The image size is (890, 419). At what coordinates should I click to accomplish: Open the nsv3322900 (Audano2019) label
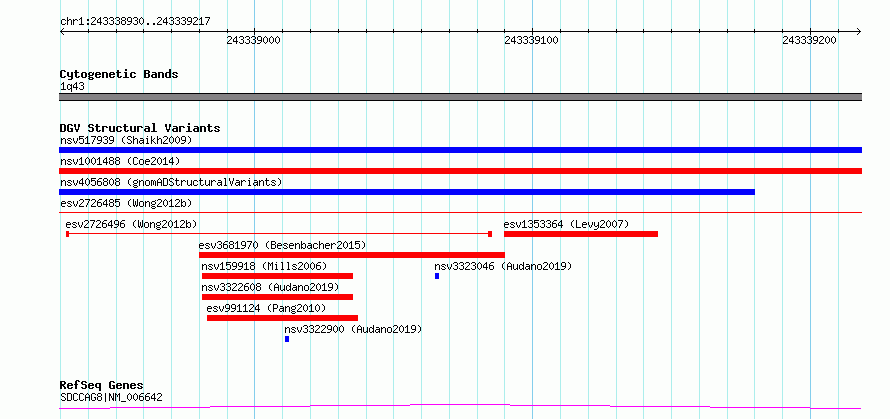[x=353, y=329]
